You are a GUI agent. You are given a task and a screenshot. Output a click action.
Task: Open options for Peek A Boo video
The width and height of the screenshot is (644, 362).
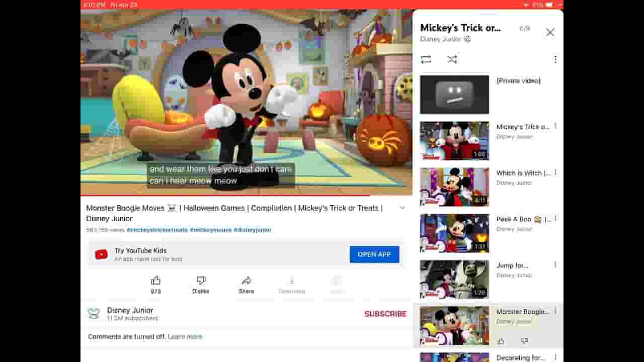(x=555, y=219)
